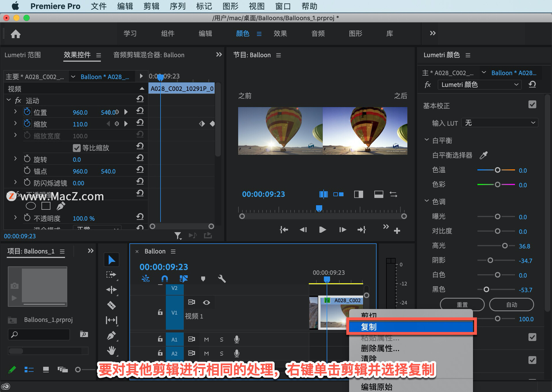Switch to vertical split comparison view
The height and width of the screenshot is (392, 552).
(359, 194)
